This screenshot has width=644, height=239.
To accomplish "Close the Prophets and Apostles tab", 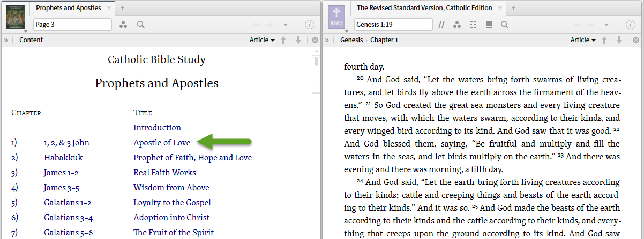I will [109, 8].
